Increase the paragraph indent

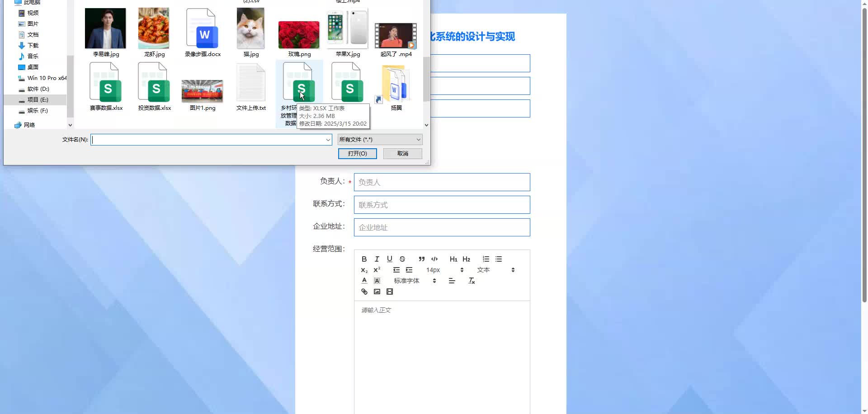[409, 270]
